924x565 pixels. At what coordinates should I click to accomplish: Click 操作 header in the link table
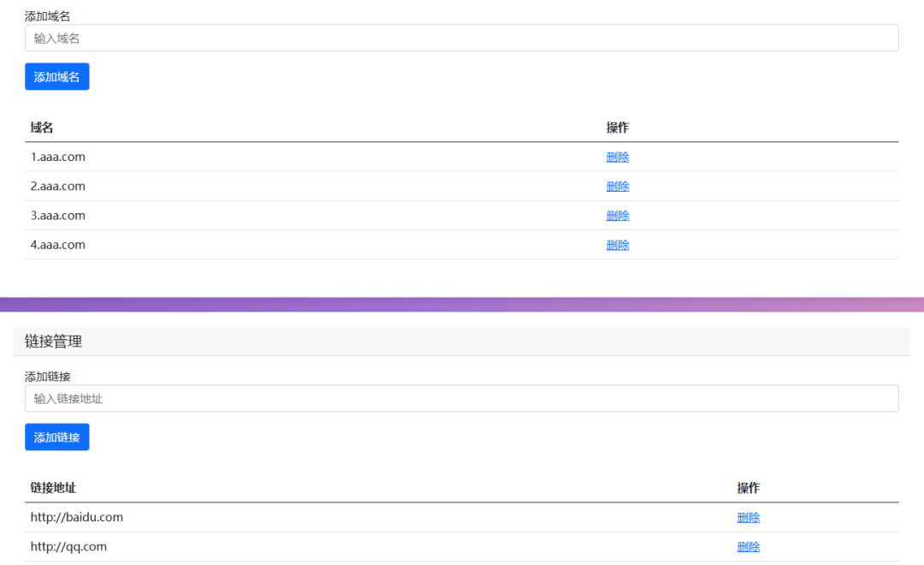[749, 488]
